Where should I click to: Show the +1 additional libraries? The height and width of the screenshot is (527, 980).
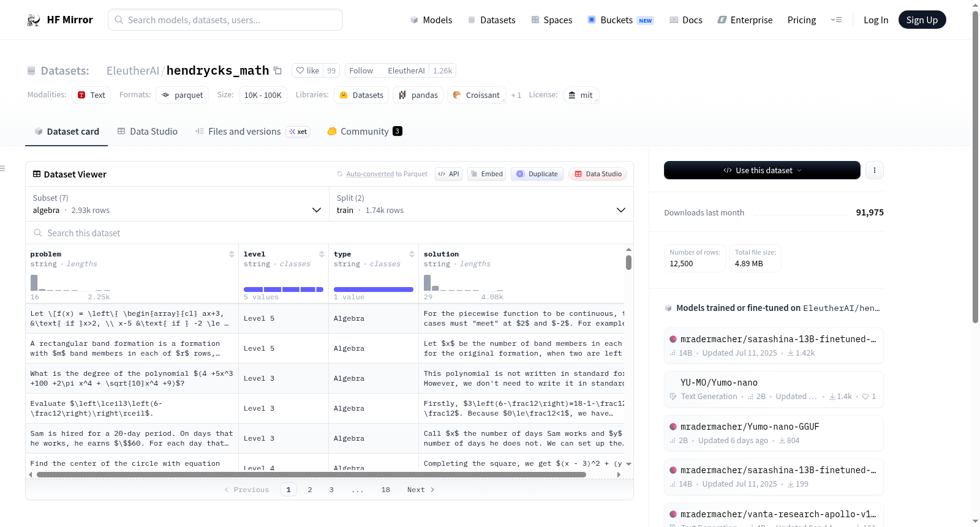tap(516, 95)
